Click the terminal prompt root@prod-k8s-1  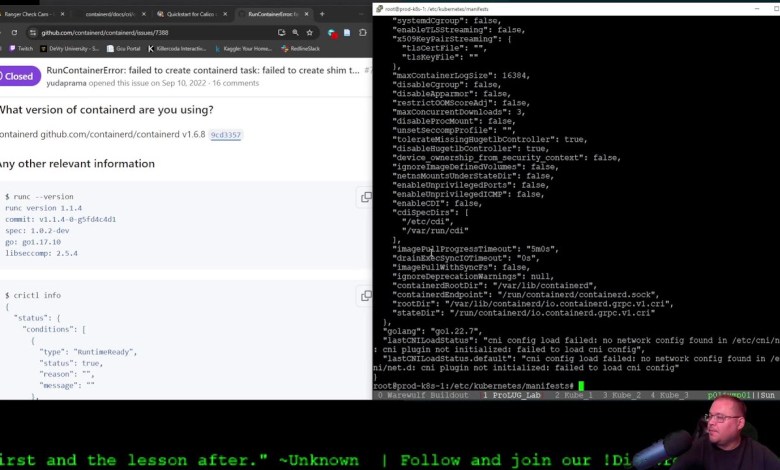click(473, 386)
